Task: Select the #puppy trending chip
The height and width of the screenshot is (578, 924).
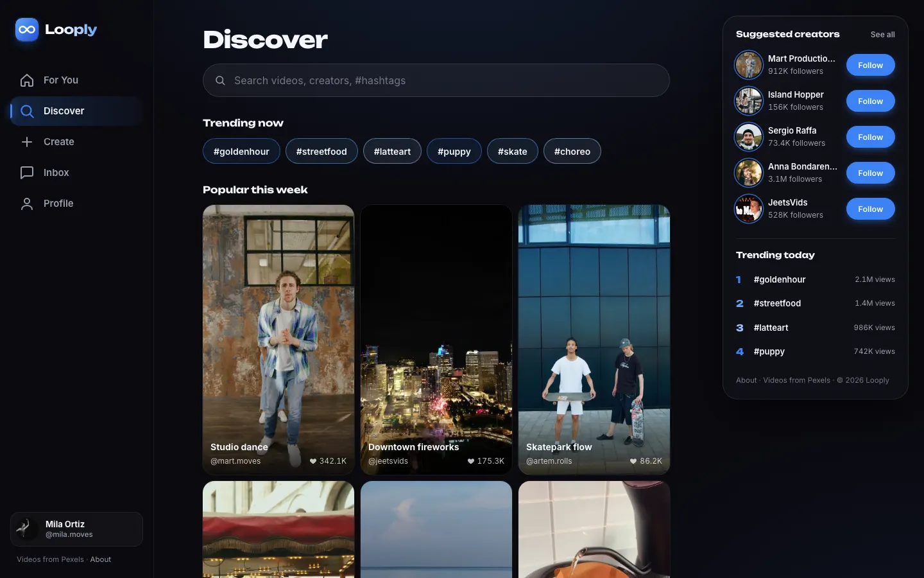Action: pos(454,152)
